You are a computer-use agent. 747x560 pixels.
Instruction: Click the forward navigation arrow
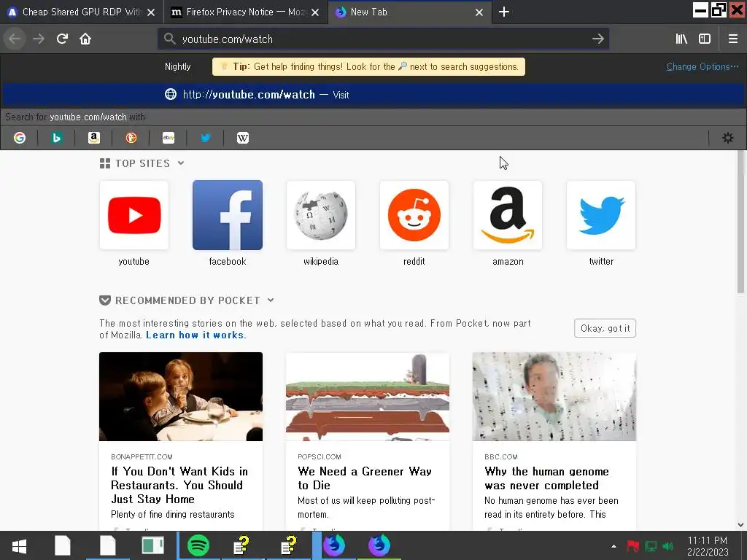click(39, 39)
